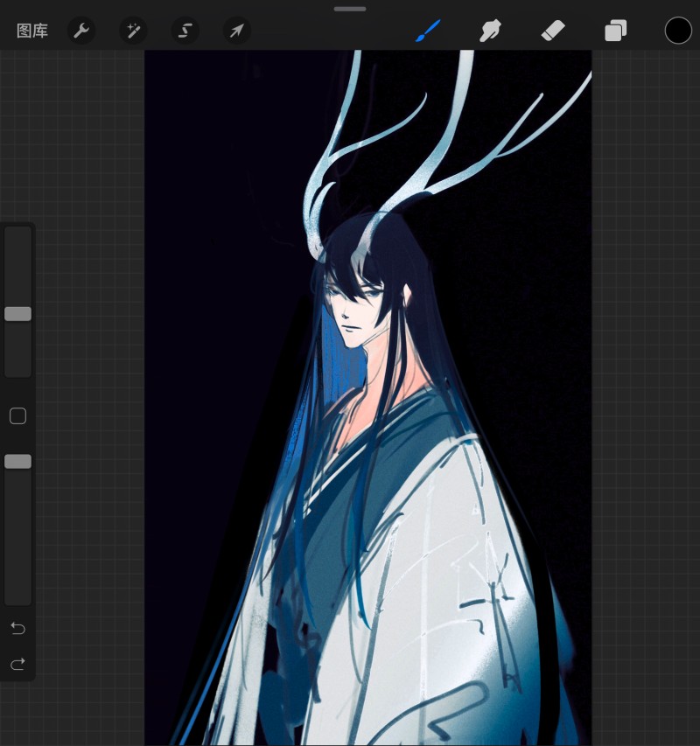Viewport: 700px width, 746px height.
Task: Click the brush opacity slider handle
Action: [x=18, y=462]
